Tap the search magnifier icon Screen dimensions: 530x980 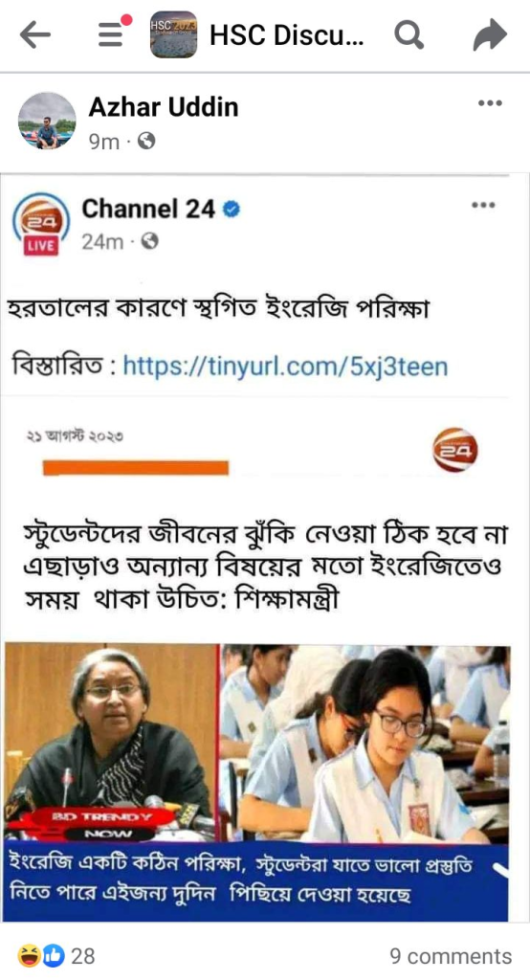[x=409, y=35]
